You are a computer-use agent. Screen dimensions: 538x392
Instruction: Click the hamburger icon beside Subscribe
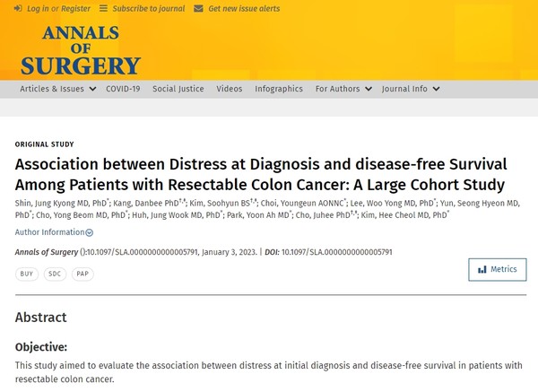tap(103, 8)
